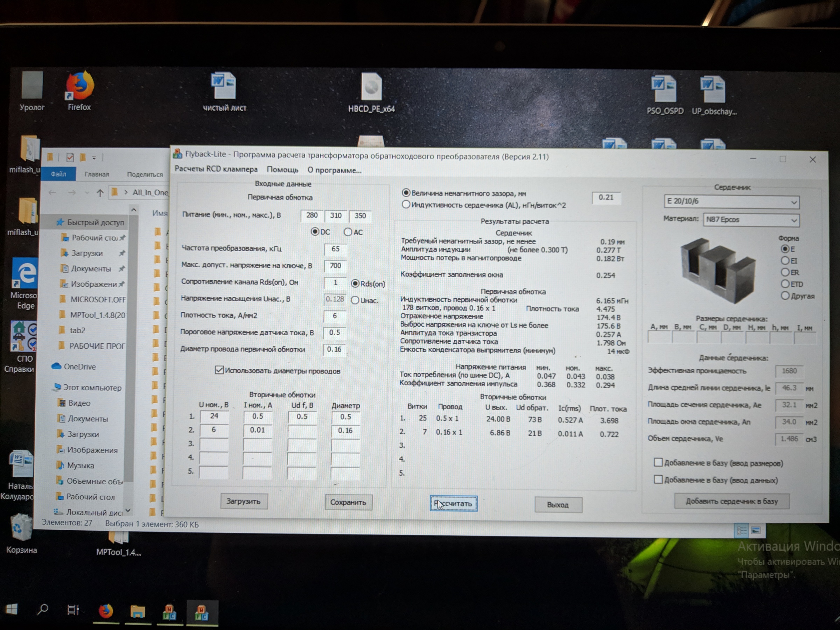Image resolution: width=840 pixels, height=630 pixels.
Task: Click minimum supply voltage field 280
Action: (312, 215)
